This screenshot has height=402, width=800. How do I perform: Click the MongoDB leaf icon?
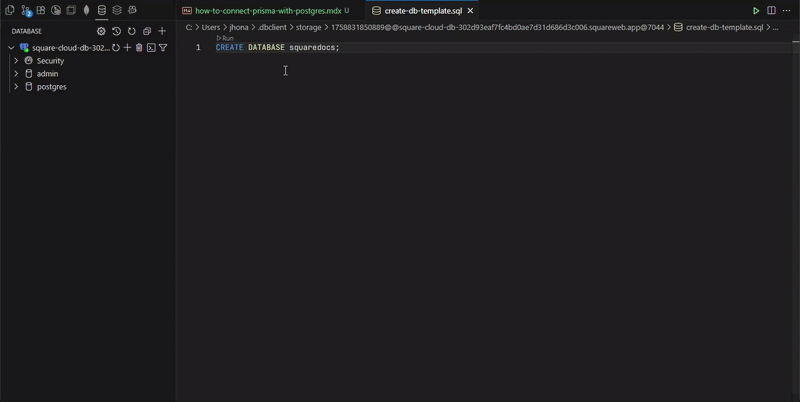pyautogui.click(x=86, y=10)
